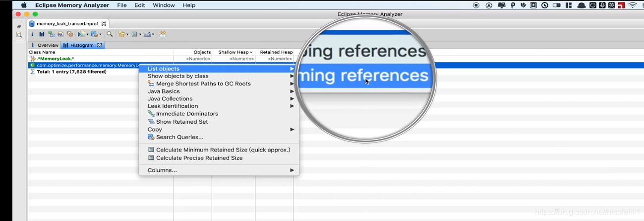Open the Copy submenu entry
The image size is (644, 221).
(x=219, y=130)
